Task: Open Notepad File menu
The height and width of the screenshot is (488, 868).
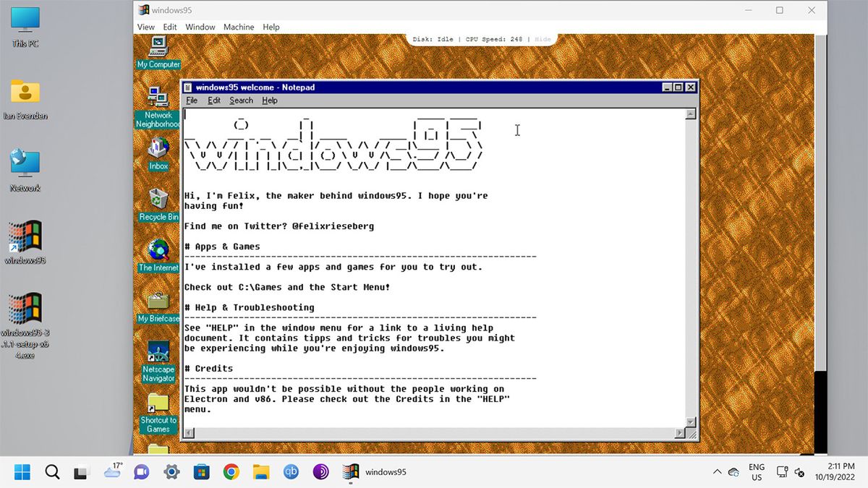Action: pos(192,100)
